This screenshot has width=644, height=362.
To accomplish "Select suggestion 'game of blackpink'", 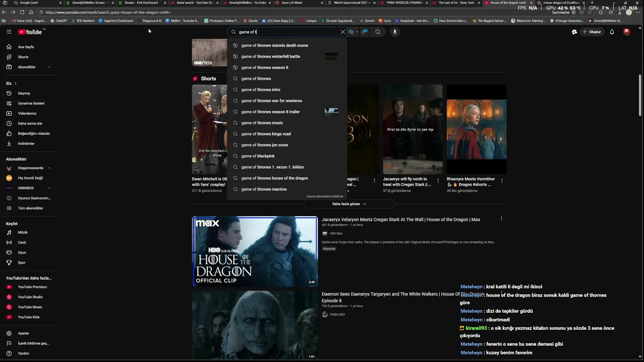I will click(x=287, y=156).
